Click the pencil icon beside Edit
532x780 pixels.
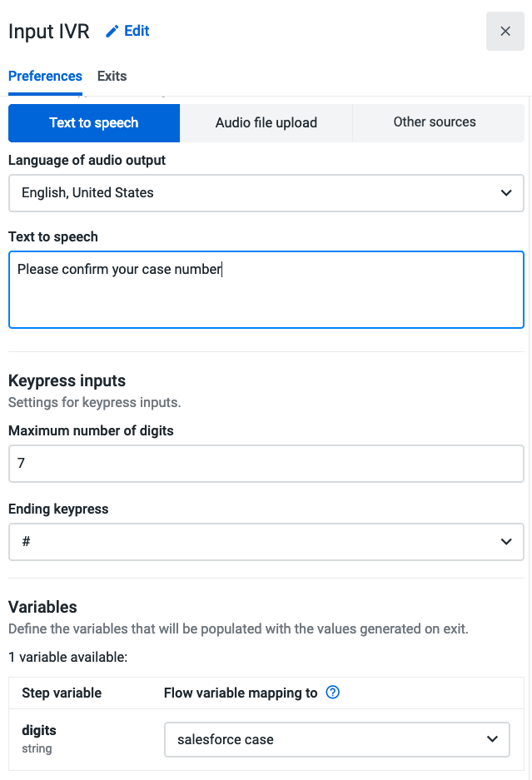(112, 32)
